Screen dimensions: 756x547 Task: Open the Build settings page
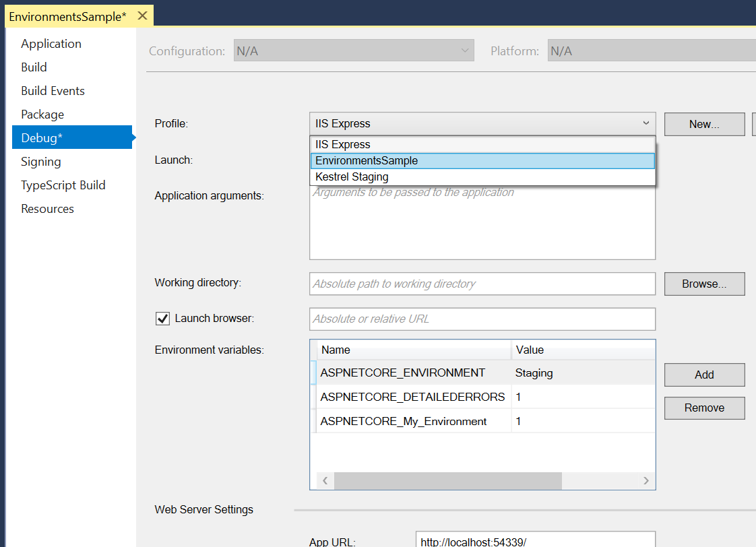[34, 67]
